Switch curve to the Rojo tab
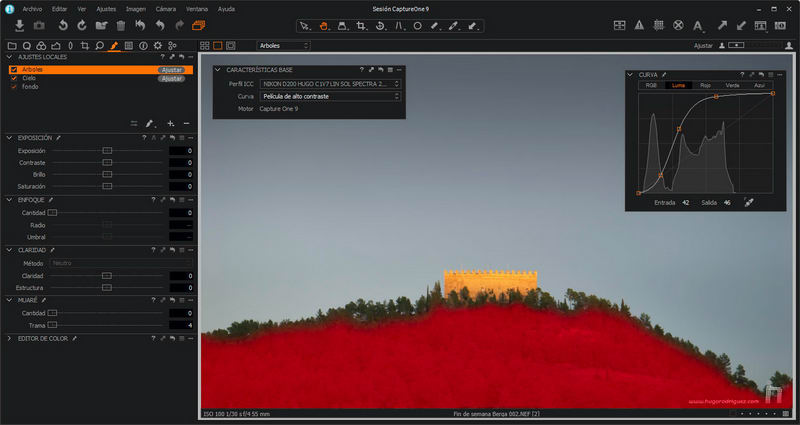Screen dimensions: 800x425 [706, 86]
